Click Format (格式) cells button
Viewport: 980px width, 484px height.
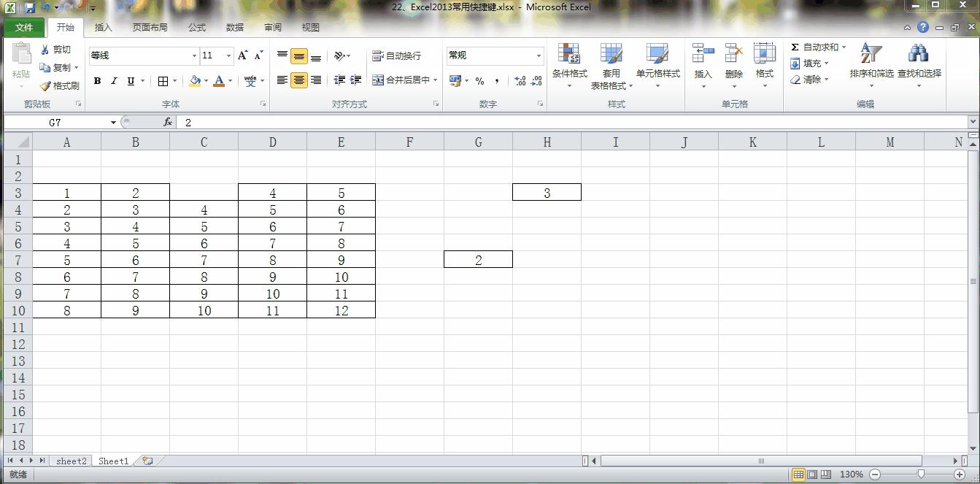764,66
